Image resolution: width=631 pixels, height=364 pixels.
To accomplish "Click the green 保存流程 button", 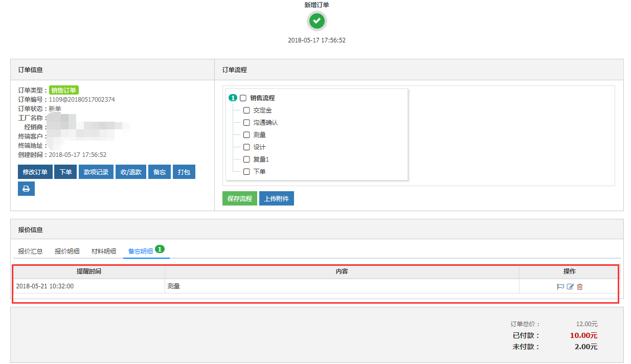I will point(239,199).
